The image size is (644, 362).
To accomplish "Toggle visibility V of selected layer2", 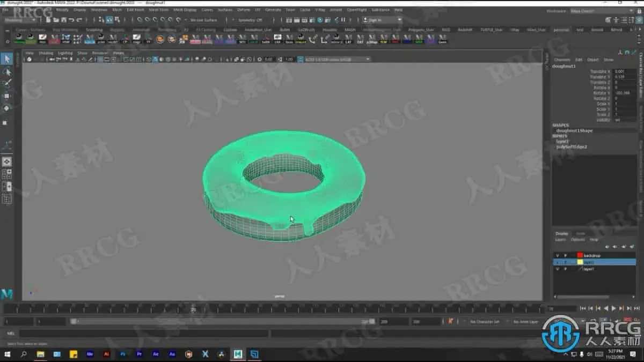I will 558,262.
